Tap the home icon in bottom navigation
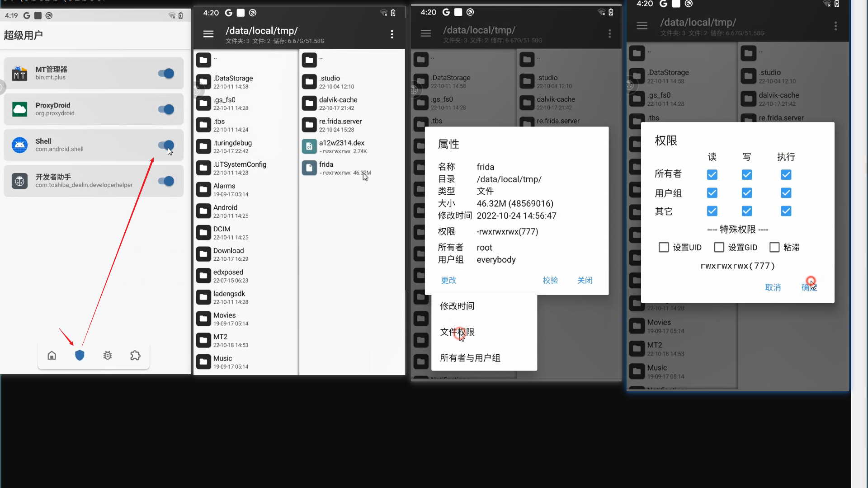Viewport: 868px width, 488px height. coord(52,355)
